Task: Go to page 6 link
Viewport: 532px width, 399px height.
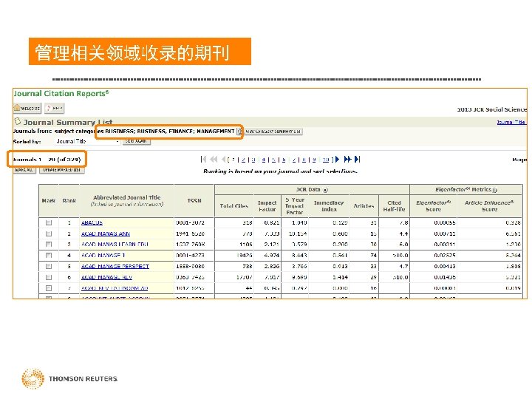Action: coord(284,160)
